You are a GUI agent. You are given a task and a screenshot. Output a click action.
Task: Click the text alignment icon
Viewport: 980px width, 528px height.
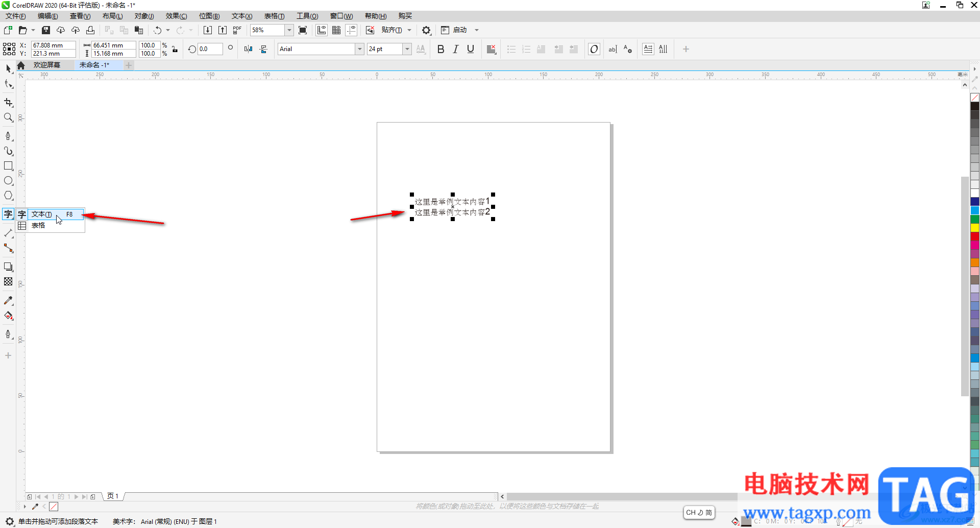point(492,49)
